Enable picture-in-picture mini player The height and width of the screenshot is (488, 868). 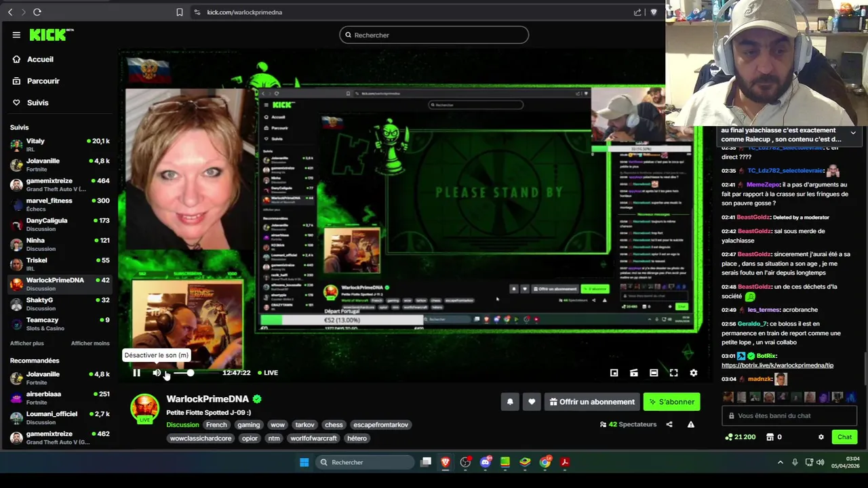click(614, 373)
